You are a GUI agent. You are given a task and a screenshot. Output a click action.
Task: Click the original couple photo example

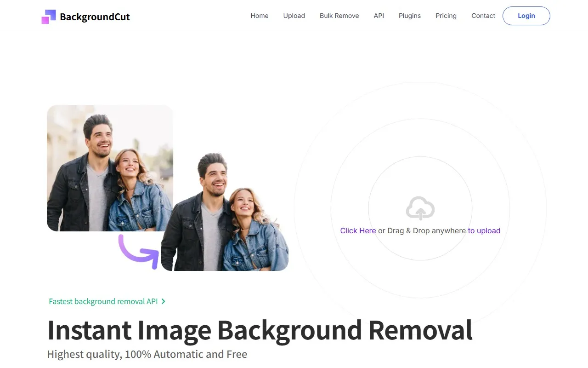[x=110, y=168]
